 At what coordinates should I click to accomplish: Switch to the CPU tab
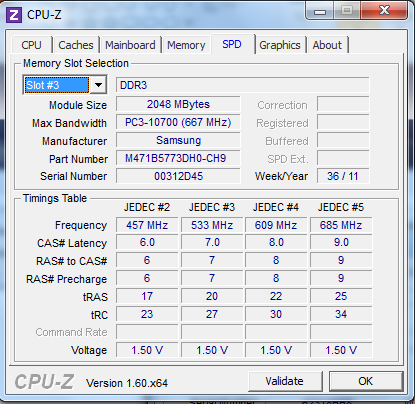(32, 45)
